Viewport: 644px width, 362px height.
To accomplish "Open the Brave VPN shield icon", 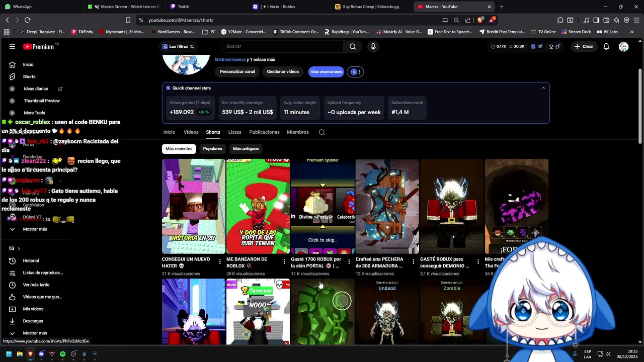I will [626, 20].
